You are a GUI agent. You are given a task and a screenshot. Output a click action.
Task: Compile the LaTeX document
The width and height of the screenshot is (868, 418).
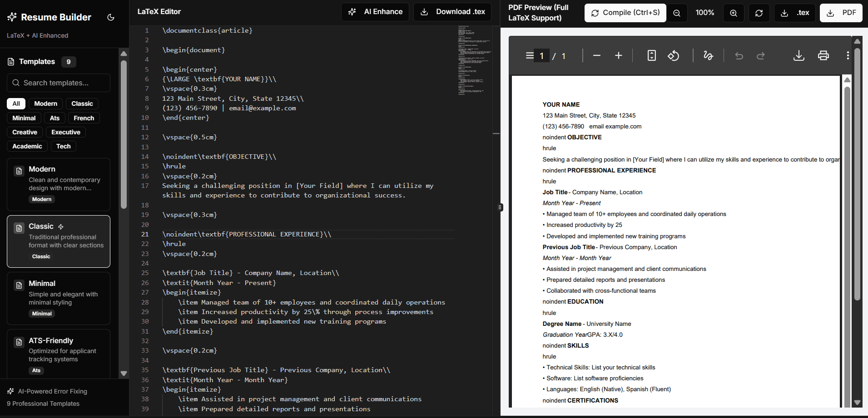coord(625,13)
